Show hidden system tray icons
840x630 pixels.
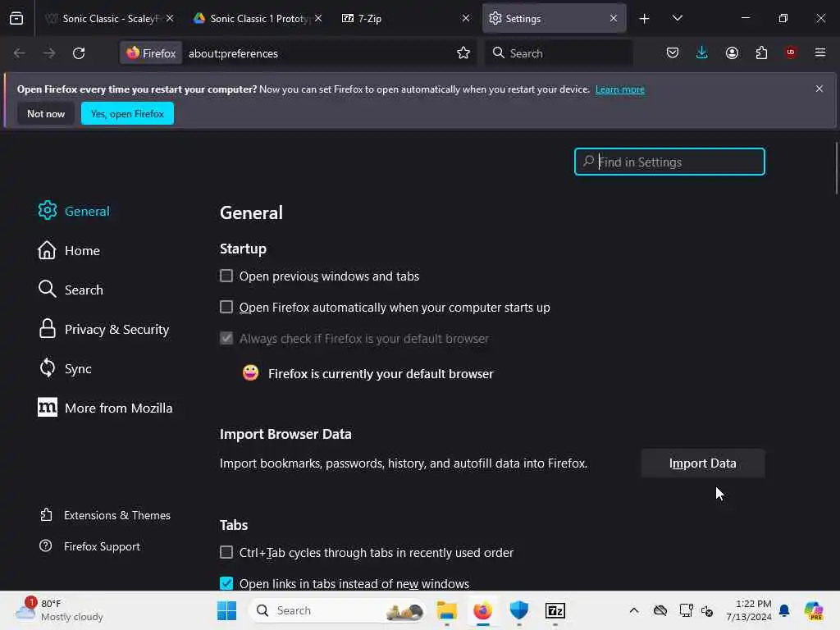coord(634,610)
